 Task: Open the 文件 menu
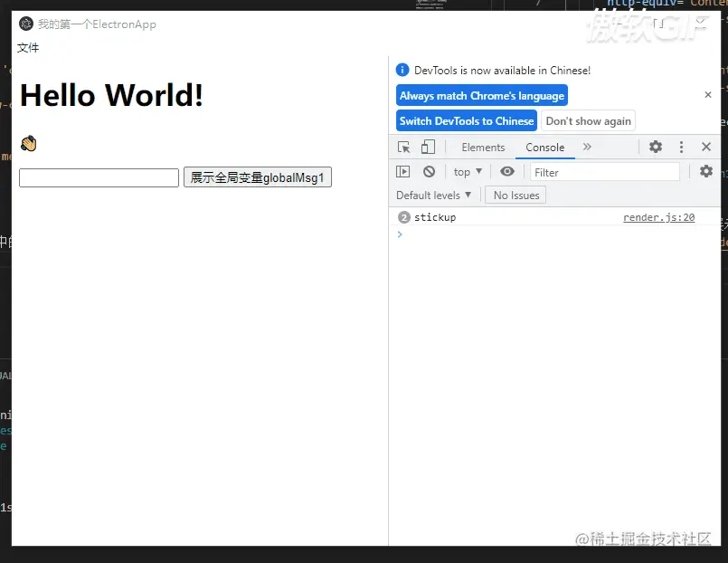click(x=28, y=48)
